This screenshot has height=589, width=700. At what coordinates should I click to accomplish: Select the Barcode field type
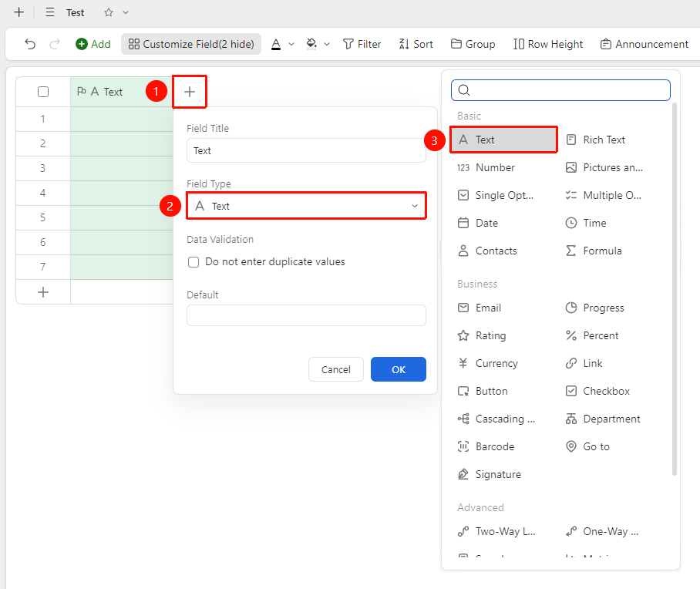pos(486,446)
